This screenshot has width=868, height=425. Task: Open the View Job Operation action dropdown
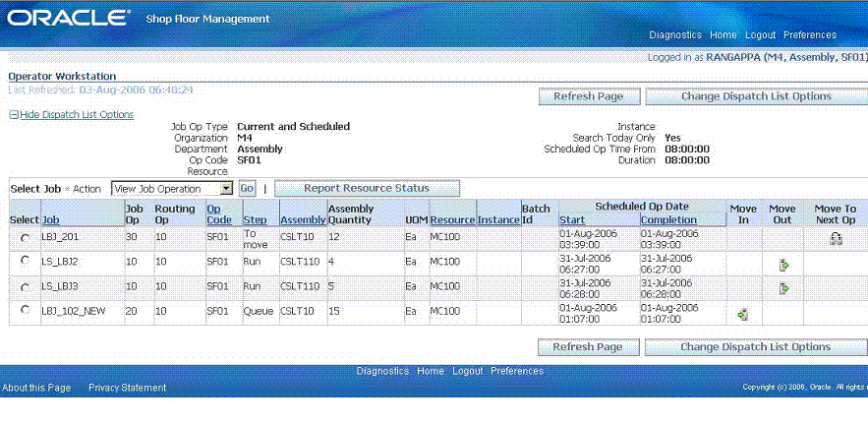point(172,189)
